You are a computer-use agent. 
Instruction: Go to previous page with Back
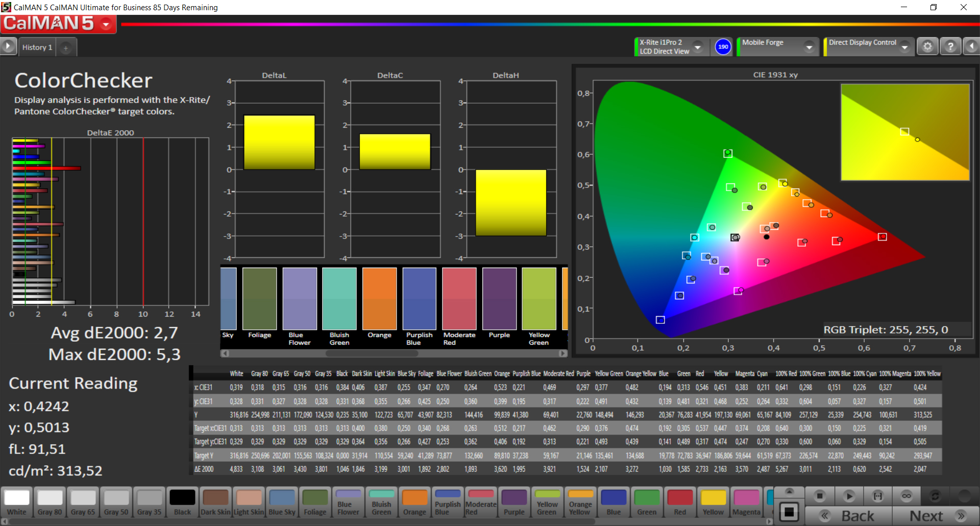point(849,516)
